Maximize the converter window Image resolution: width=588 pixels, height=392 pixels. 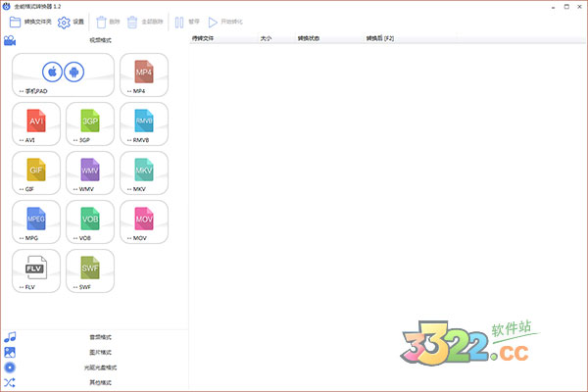(566, 7)
